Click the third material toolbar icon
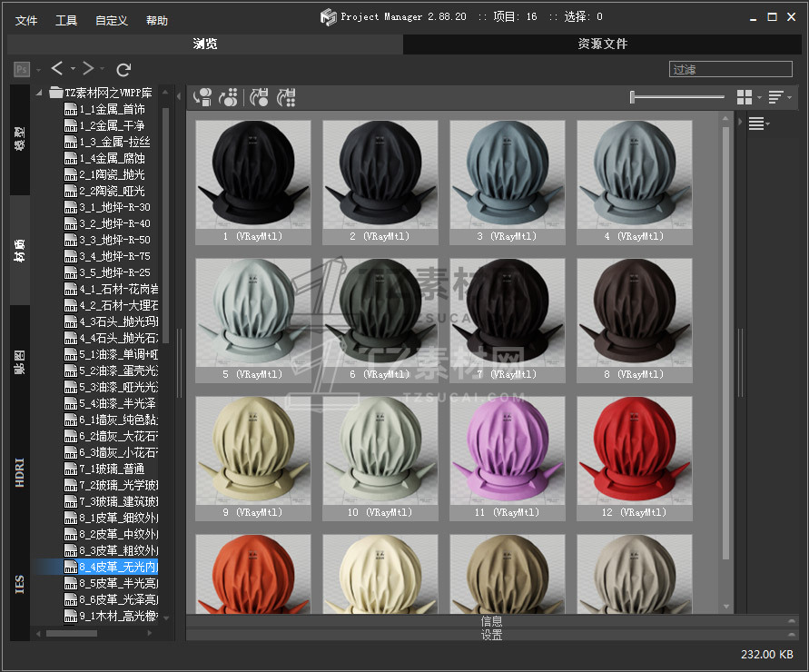 259,96
